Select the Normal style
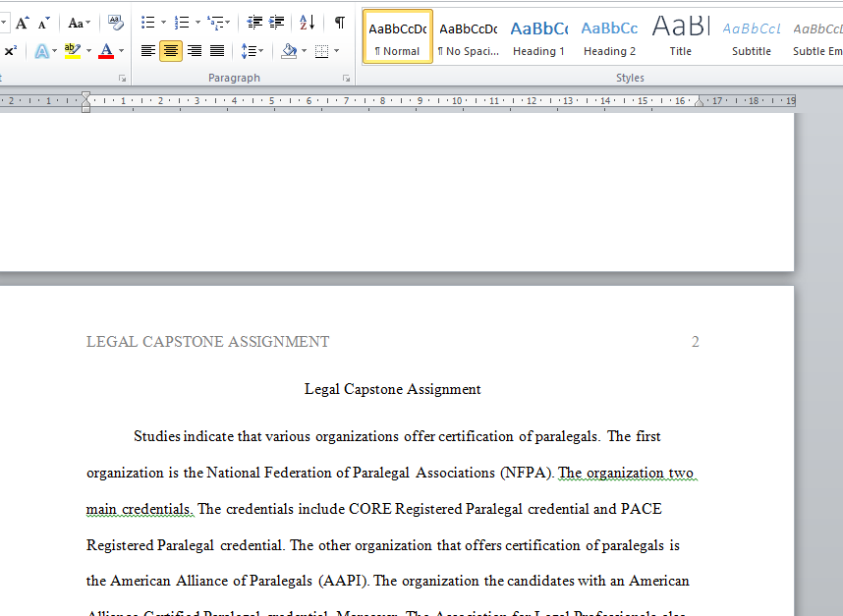Image resolution: width=843 pixels, height=616 pixels. 398,36
